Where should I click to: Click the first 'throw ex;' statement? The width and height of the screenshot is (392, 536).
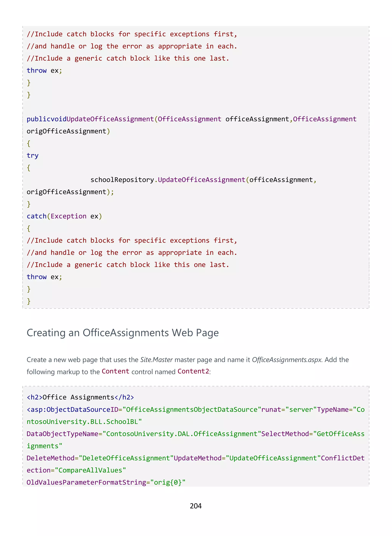click(44, 70)
